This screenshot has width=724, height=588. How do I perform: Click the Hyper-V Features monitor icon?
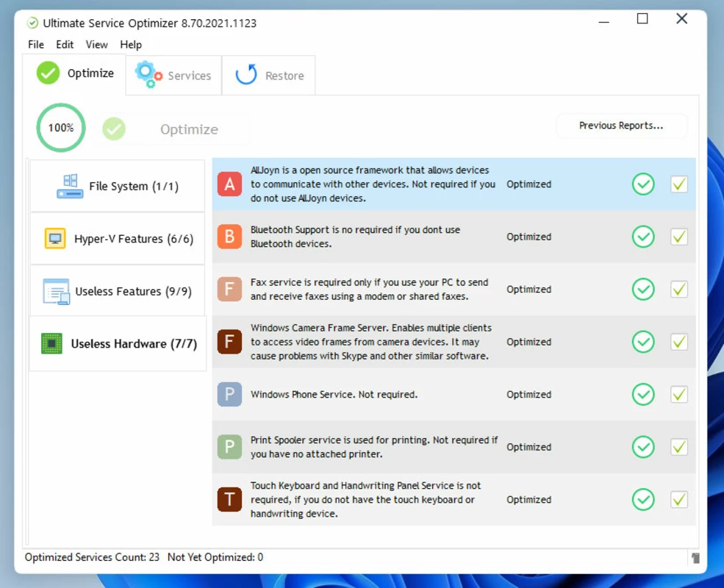click(55, 239)
